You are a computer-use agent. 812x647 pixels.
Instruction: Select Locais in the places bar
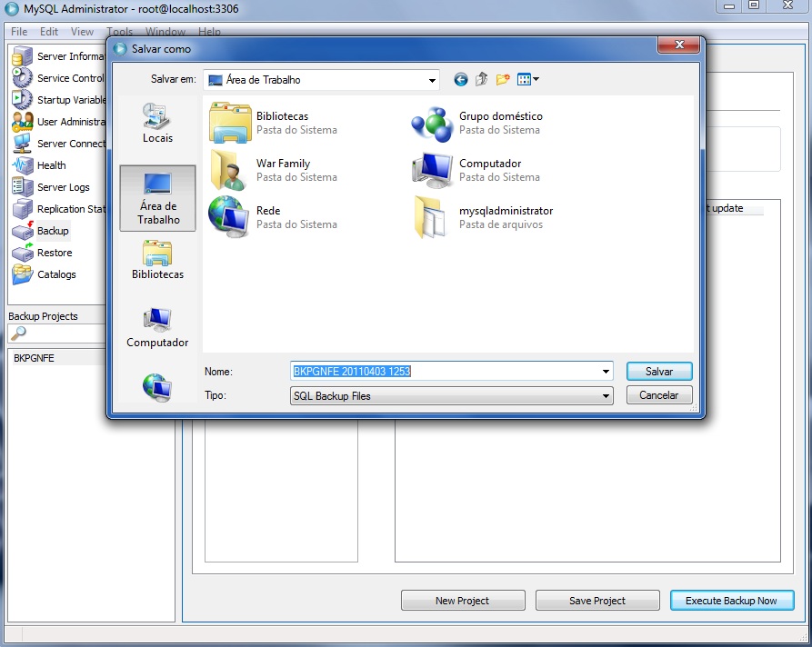tap(157, 124)
